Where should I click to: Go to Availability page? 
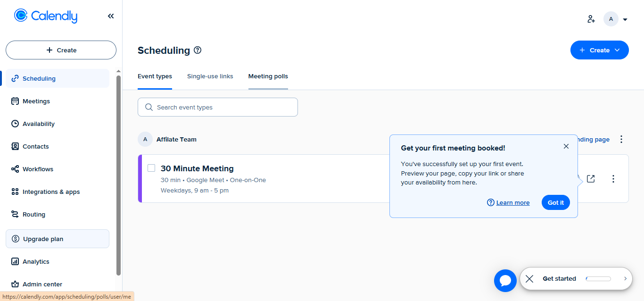tap(58, 124)
